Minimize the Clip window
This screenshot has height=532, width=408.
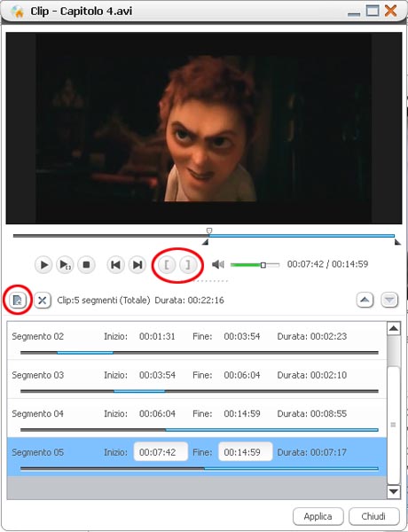point(354,13)
